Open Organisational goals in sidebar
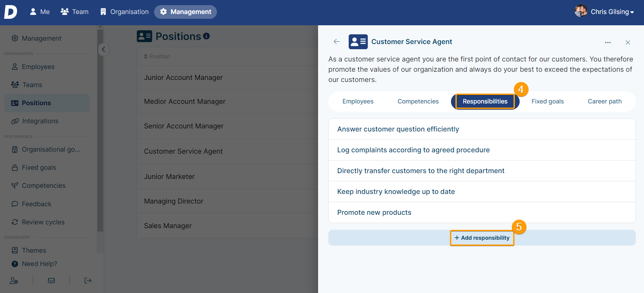Viewport: 644px width, 293px height. pyautogui.click(x=47, y=150)
